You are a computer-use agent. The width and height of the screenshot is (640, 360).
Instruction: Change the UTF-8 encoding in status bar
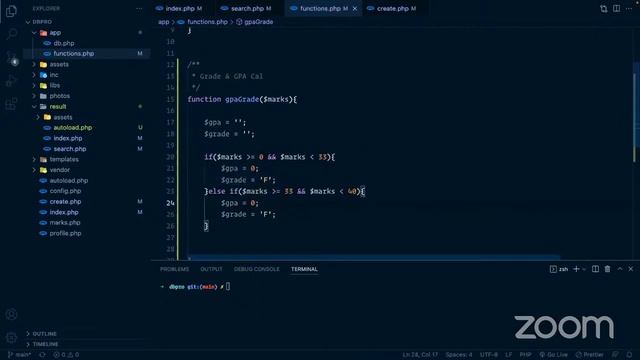[x=489, y=355]
